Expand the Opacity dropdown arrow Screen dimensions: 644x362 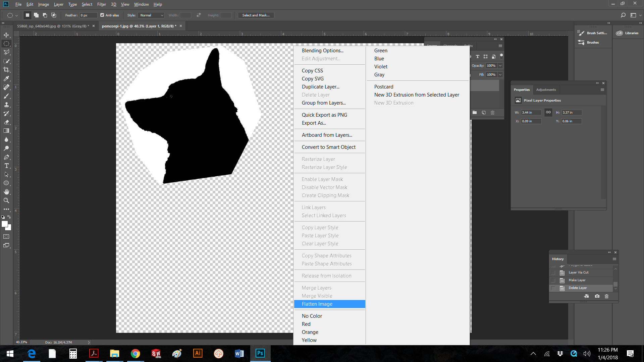[x=500, y=66]
